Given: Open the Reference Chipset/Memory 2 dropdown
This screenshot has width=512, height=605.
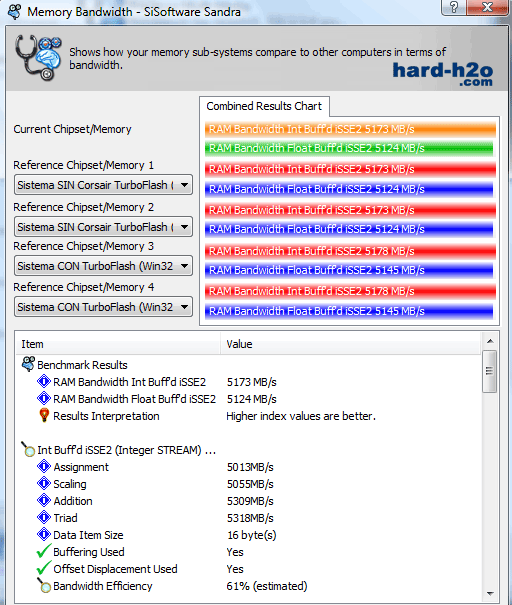Looking at the screenshot, I should tap(103, 226).
